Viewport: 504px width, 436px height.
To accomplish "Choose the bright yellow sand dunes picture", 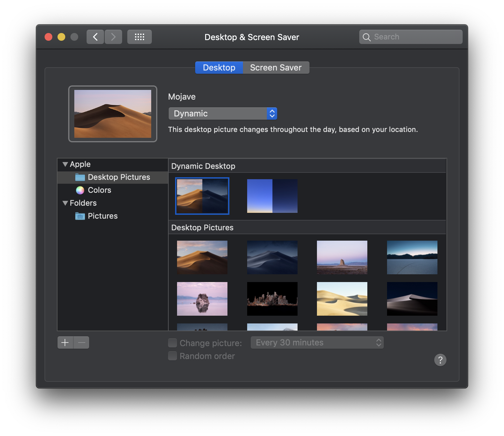I will (x=342, y=299).
